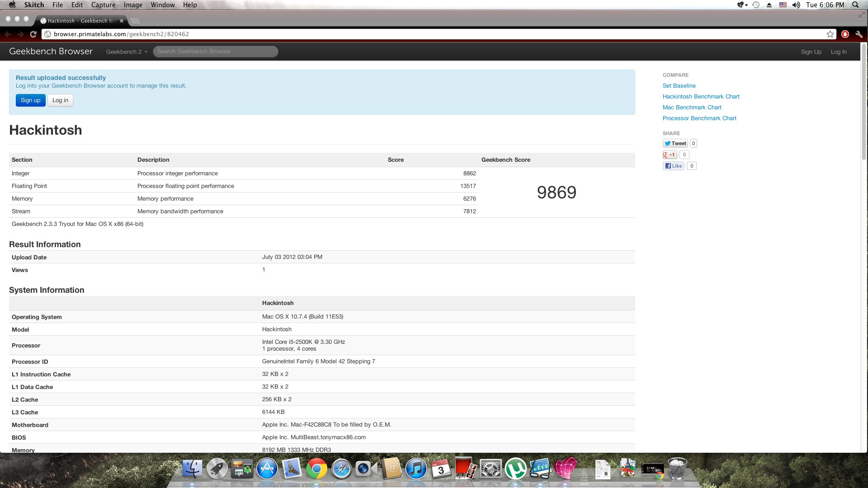The width and height of the screenshot is (868, 488).
Task: Close the Hackintosh browser tab
Action: point(122,21)
